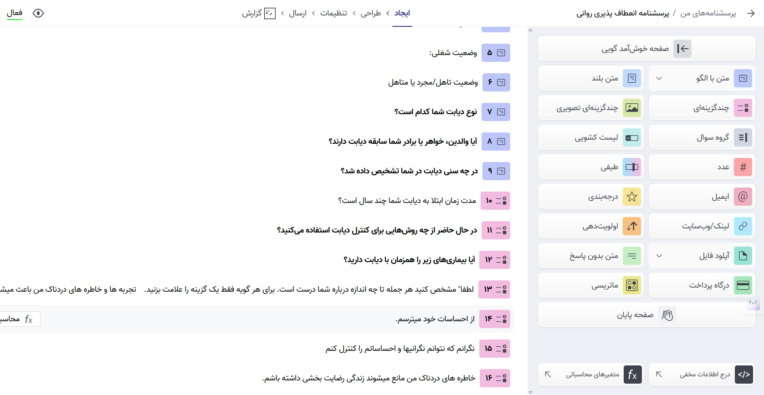Switch to the تنظیمات tab
The image size is (764, 395).
coord(333,14)
